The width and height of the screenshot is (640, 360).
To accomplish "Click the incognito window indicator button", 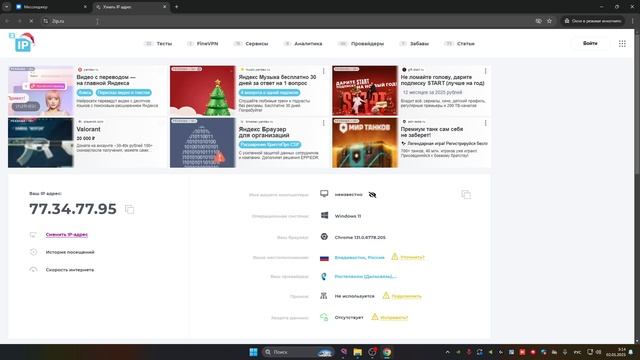I will click(x=593, y=21).
